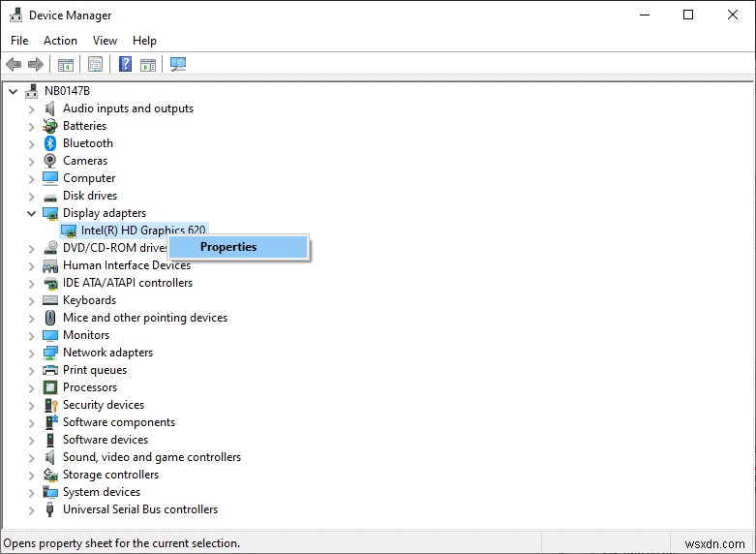Click the Human Interface Devices icon
Image resolution: width=756 pixels, height=554 pixels.
[50, 265]
